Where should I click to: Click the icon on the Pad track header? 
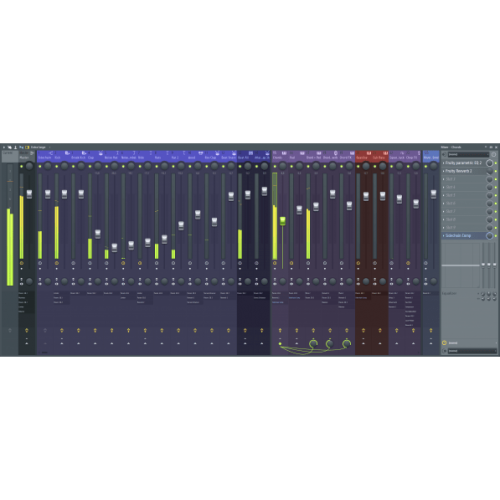[x=302, y=153]
